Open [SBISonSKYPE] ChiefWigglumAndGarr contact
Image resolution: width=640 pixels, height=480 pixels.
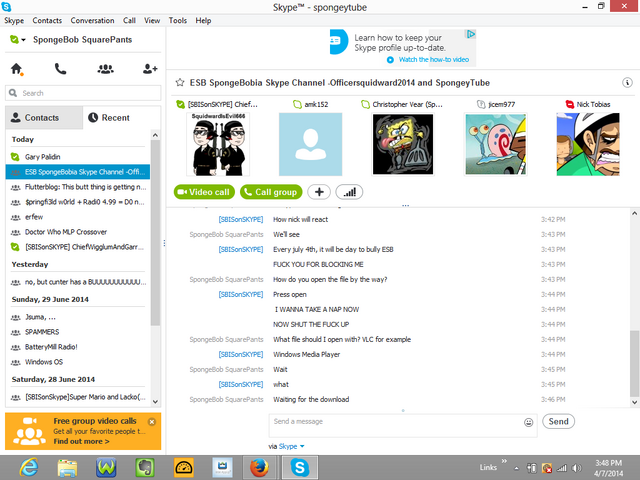point(78,247)
